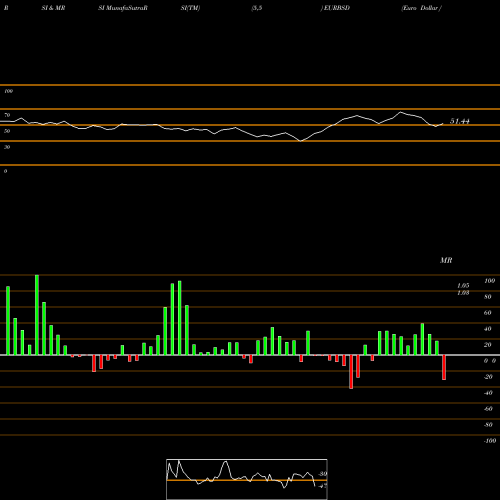Click MR axis label -40
The height and width of the screenshot is (500, 500).
tap(488, 393)
